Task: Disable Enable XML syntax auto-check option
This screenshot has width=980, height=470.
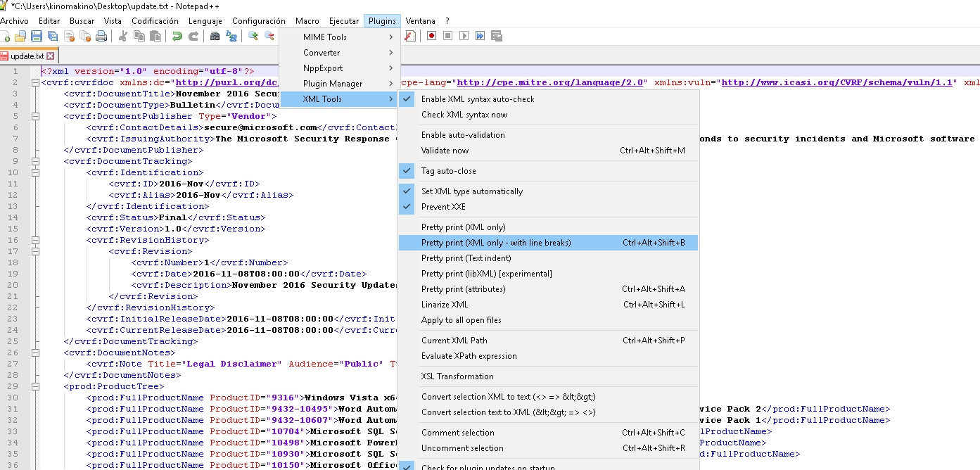Action: pos(478,99)
